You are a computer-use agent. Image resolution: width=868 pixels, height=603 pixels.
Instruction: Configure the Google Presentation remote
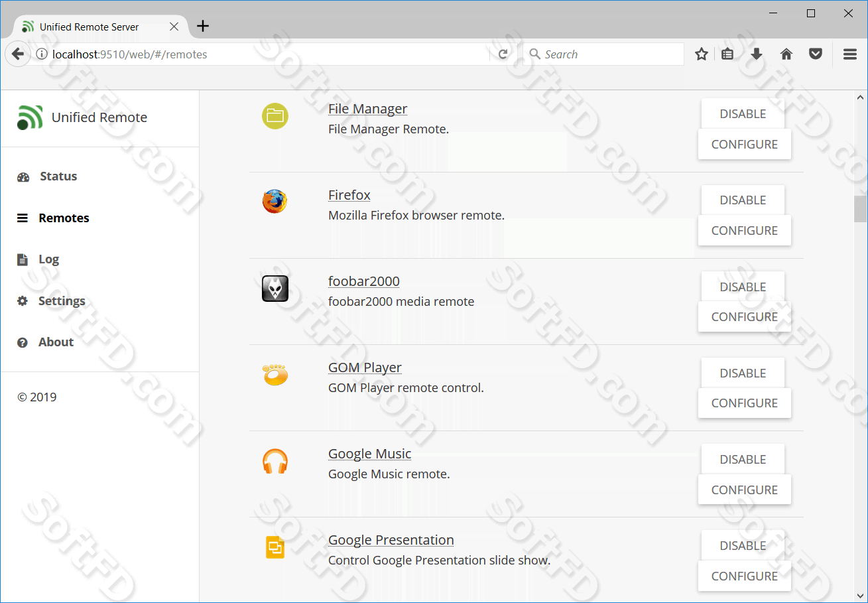pyautogui.click(x=745, y=576)
